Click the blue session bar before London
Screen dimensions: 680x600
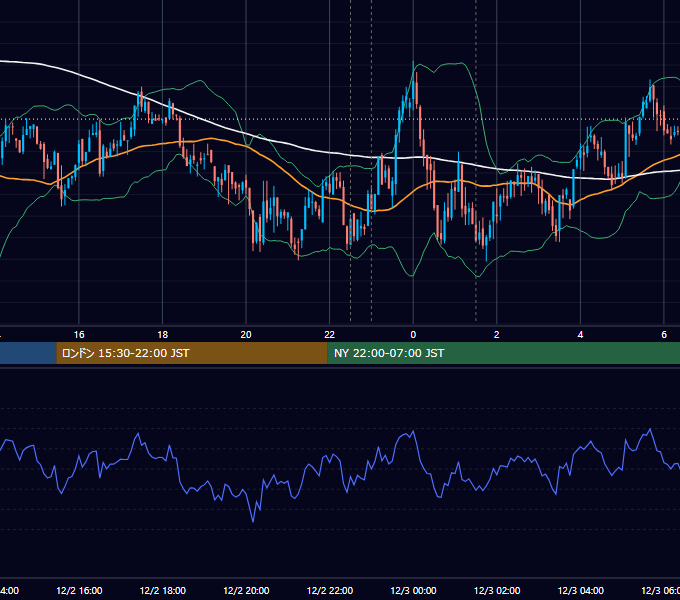(28, 353)
